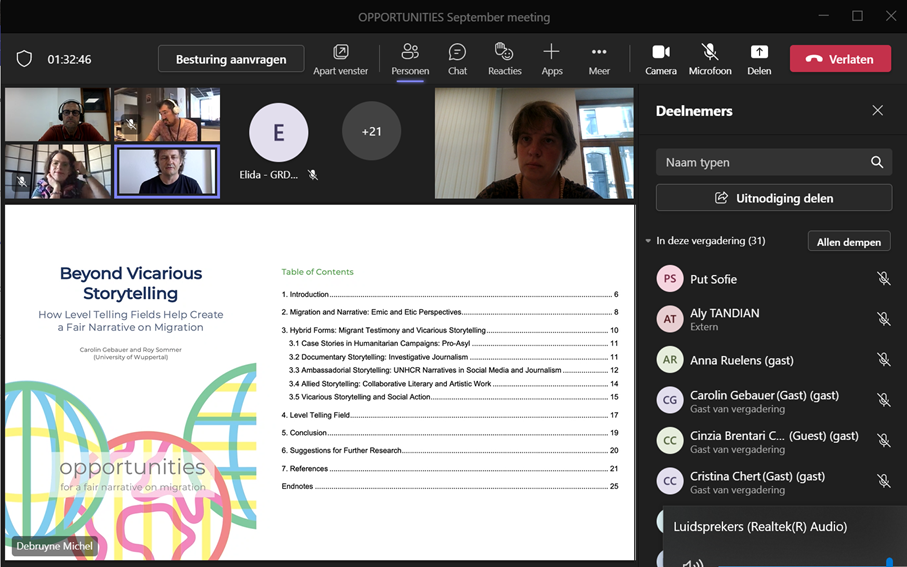907x567 pixels.
Task: Open the Meer options menu
Action: 599,59
